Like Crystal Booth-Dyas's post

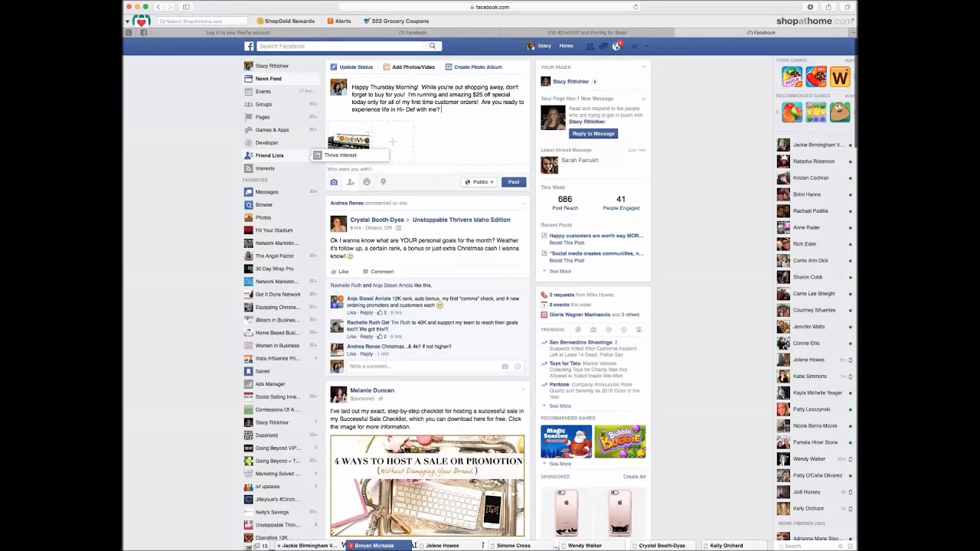tap(340, 272)
